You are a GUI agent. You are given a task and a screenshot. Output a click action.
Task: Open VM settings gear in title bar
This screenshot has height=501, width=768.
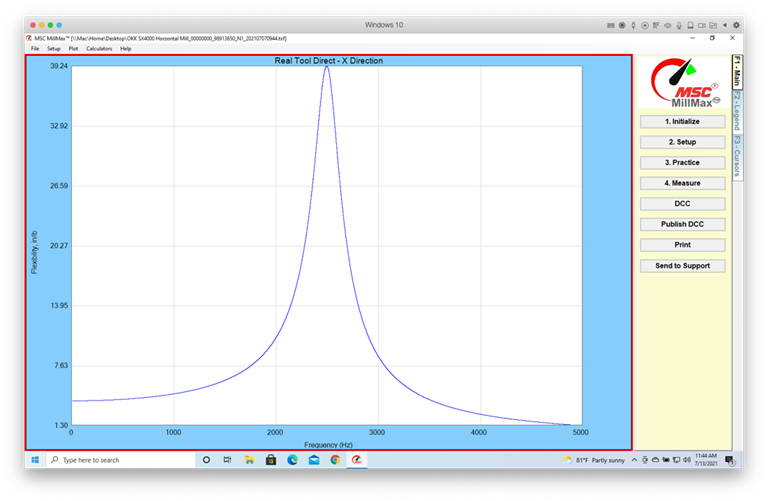[736, 25]
